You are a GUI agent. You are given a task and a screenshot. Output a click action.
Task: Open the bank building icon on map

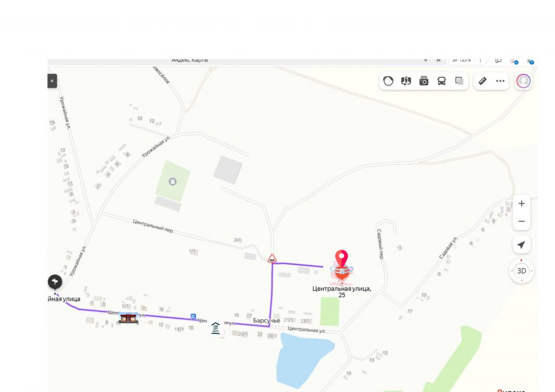coord(215,328)
